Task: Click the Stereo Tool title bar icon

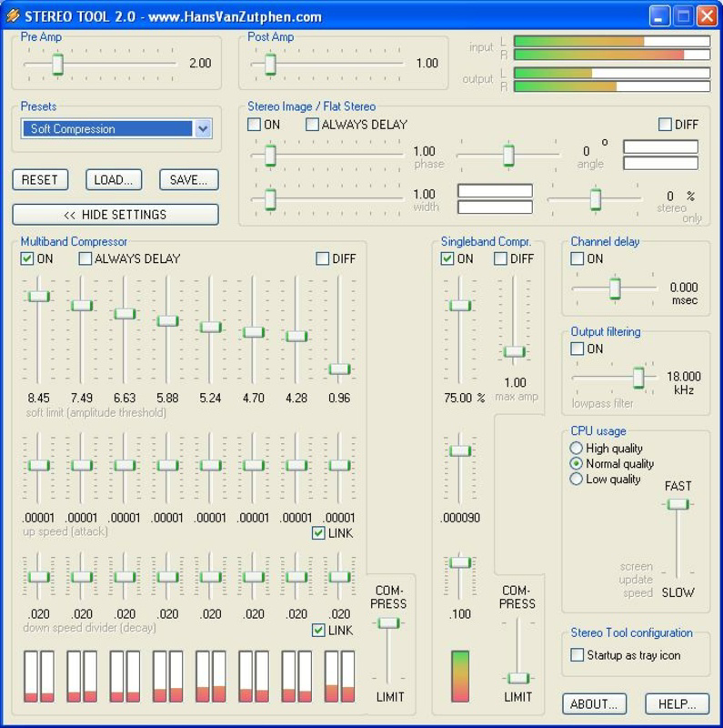Action: point(13,15)
